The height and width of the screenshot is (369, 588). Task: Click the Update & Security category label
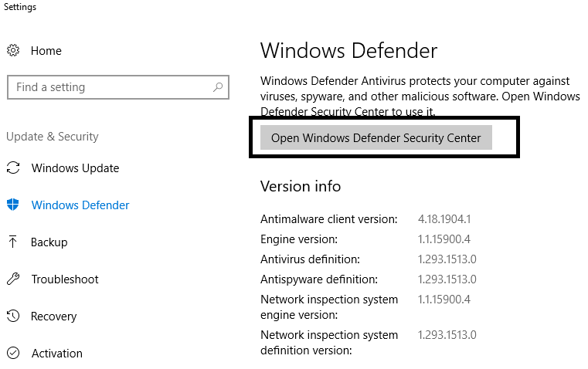coord(53,137)
